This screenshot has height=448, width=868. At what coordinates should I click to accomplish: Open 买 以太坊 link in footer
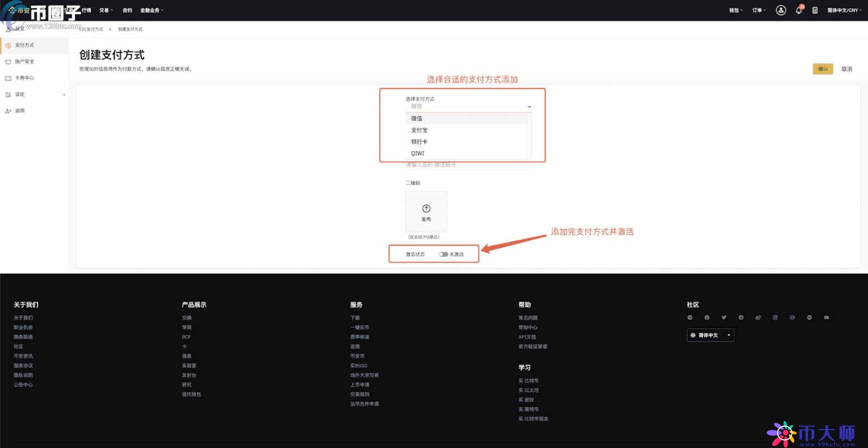(528, 391)
